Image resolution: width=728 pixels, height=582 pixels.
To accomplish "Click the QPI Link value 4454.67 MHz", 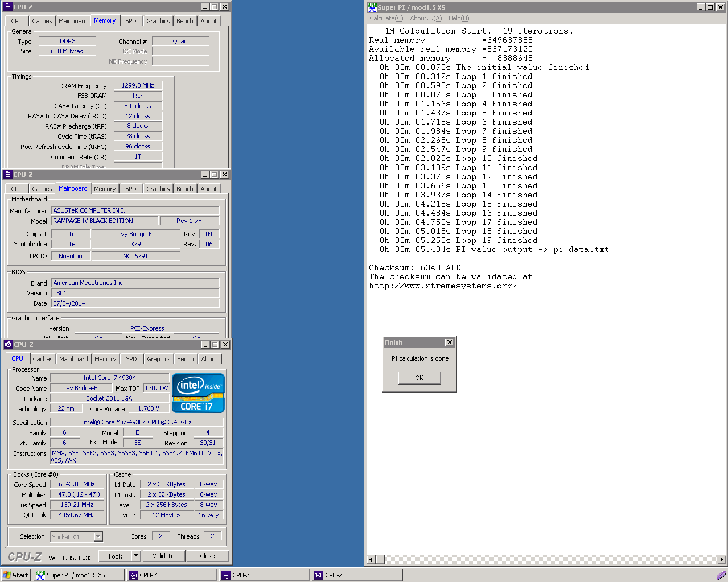I will (x=77, y=515).
